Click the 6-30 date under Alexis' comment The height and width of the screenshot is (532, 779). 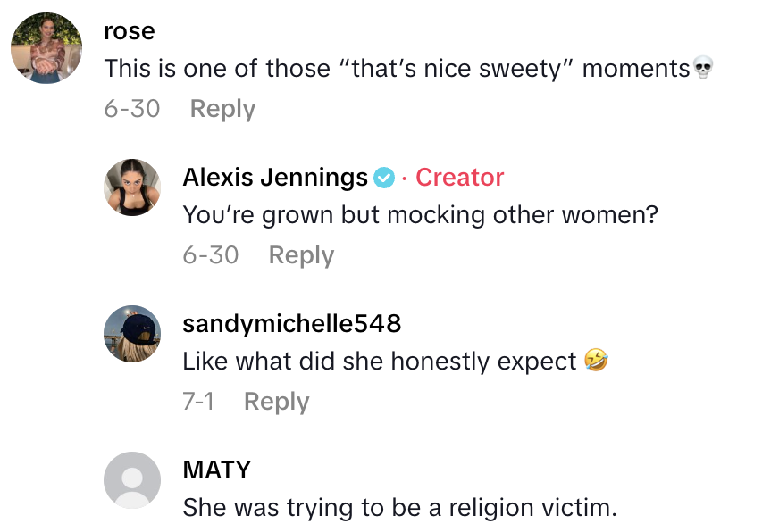(x=211, y=255)
